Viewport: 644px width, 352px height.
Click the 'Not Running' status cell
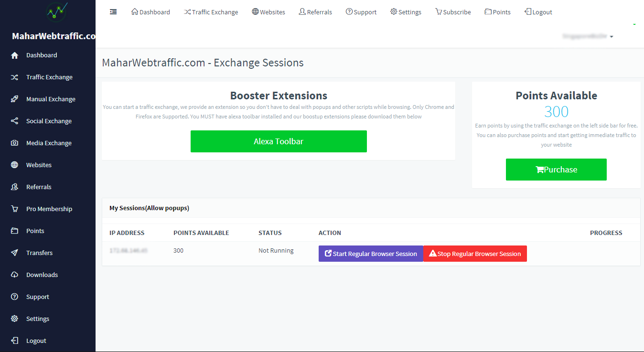(276, 250)
